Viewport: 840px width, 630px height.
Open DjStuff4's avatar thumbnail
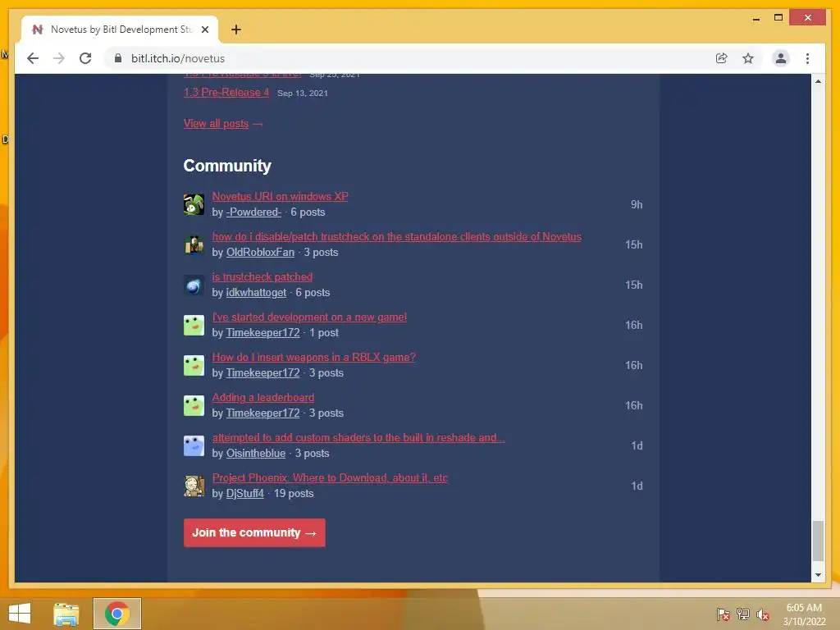(194, 486)
